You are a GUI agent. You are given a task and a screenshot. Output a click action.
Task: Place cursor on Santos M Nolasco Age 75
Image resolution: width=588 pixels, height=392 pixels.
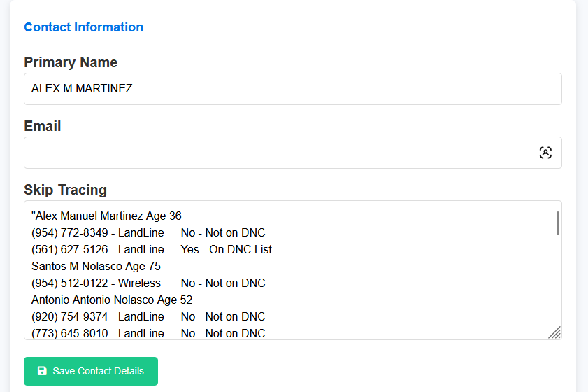96,266
